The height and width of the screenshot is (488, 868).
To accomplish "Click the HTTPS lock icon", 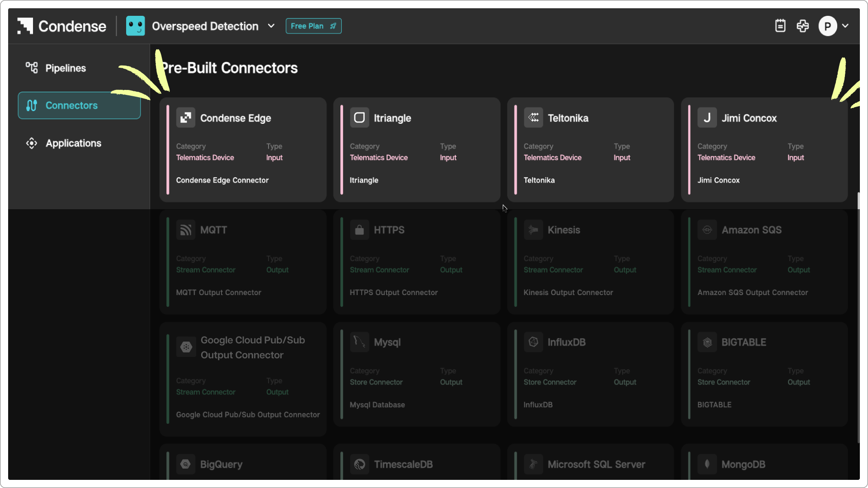I will click(x=359, y=230).
